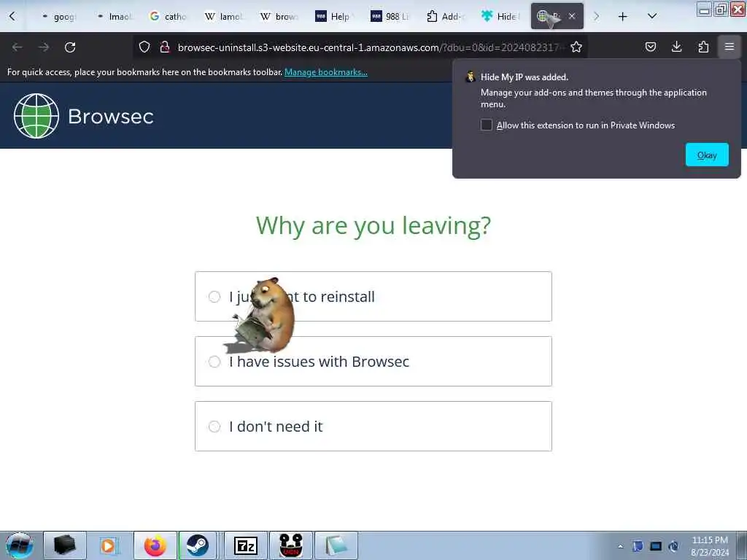Switch to the Wikipedia 'brow' tab
747x560 pixels.
tap(279, 17)
